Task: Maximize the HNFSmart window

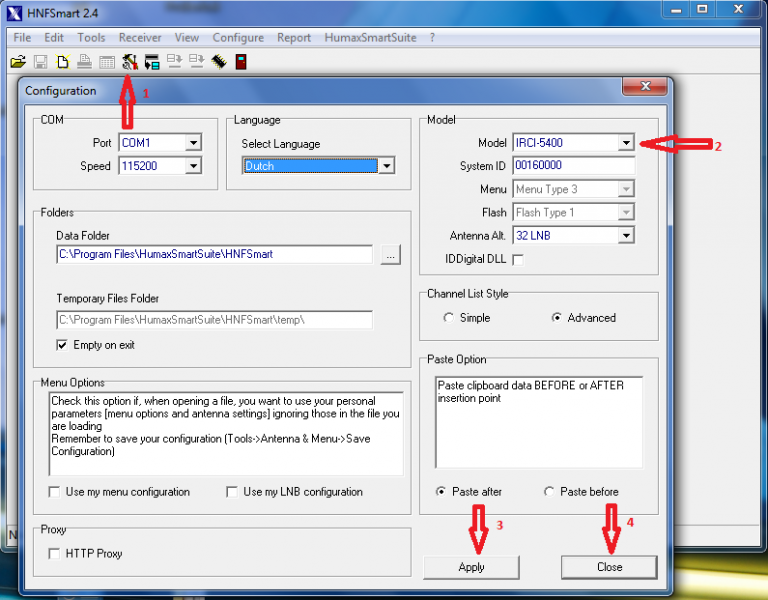Action: coord(702,9)
